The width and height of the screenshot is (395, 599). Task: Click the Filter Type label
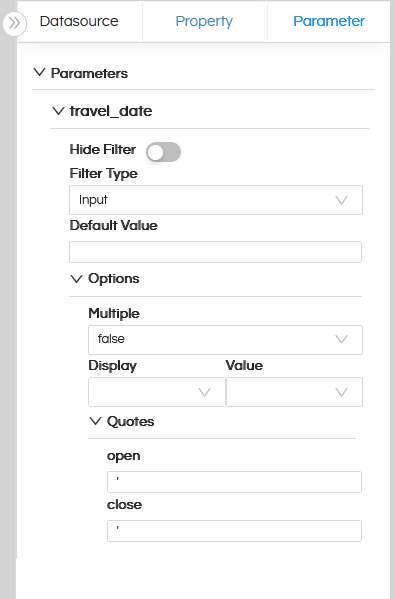tap(104, 173)
